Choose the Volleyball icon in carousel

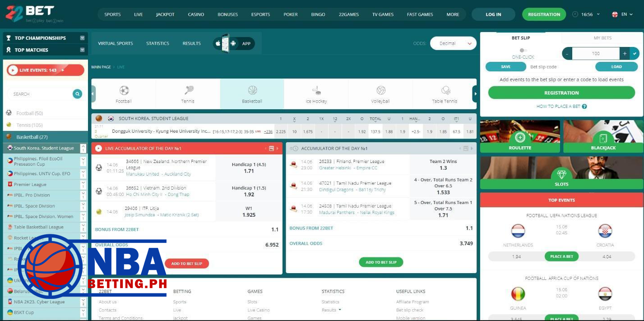(x=380, y=90)
